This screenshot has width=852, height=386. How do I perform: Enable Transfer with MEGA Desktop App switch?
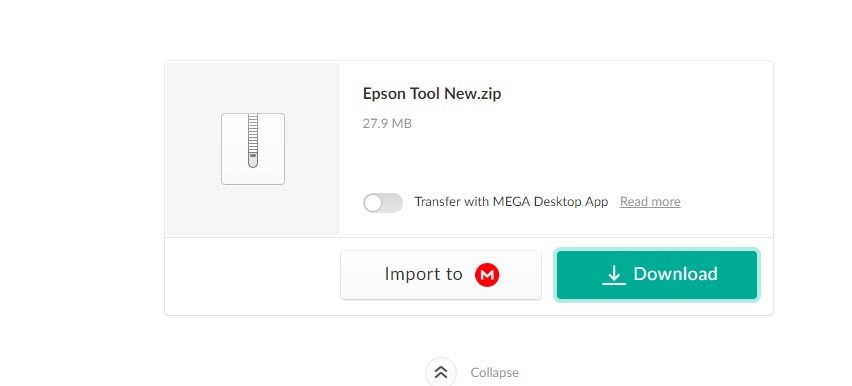tap(383, 203)
